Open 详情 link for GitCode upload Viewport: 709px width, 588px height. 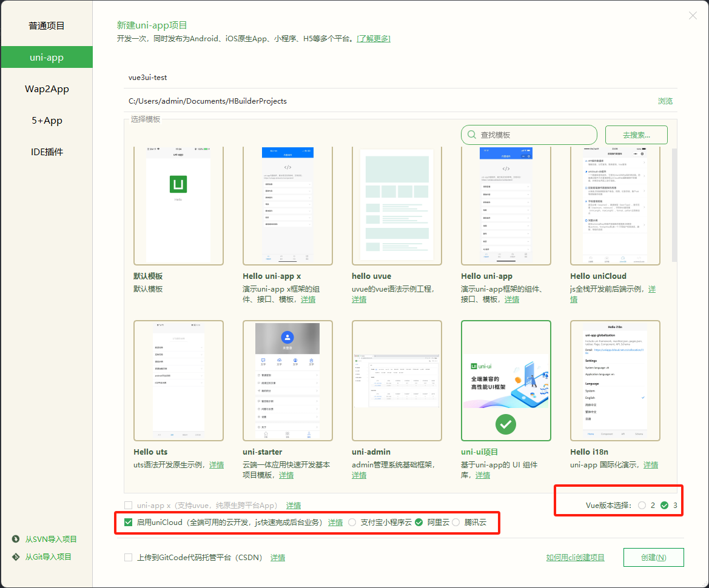278,557
